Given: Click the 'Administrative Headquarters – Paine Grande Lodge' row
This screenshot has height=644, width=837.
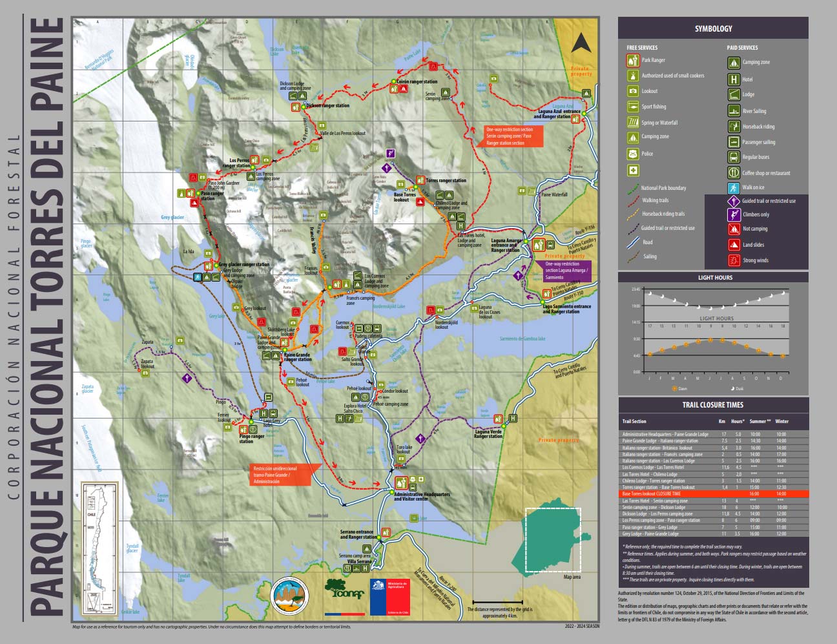Looking at the screenshot, I should [x=714, y=434].
